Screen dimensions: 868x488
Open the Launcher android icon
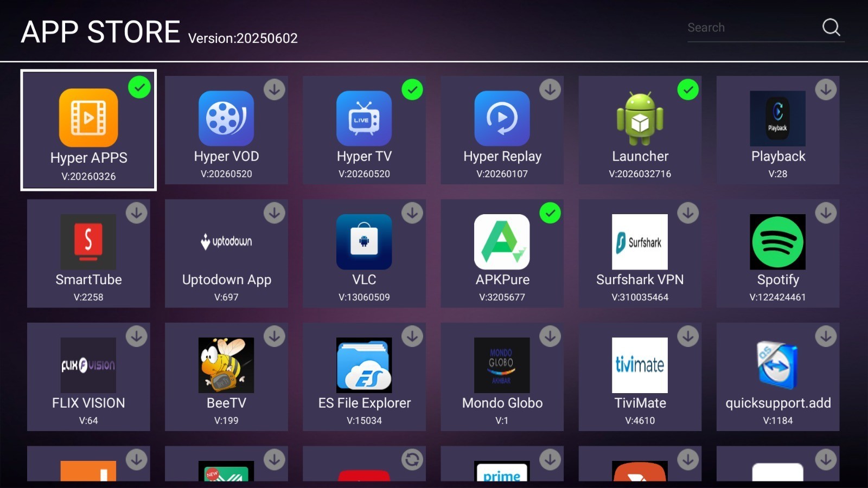click(640, 118)
